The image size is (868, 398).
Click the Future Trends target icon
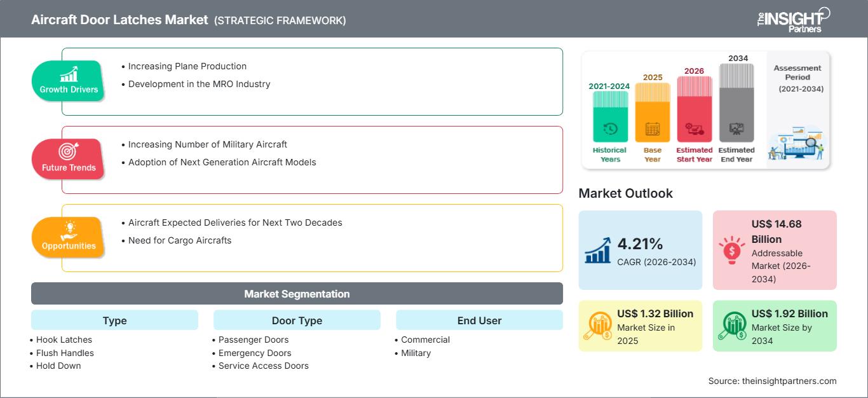69,151
